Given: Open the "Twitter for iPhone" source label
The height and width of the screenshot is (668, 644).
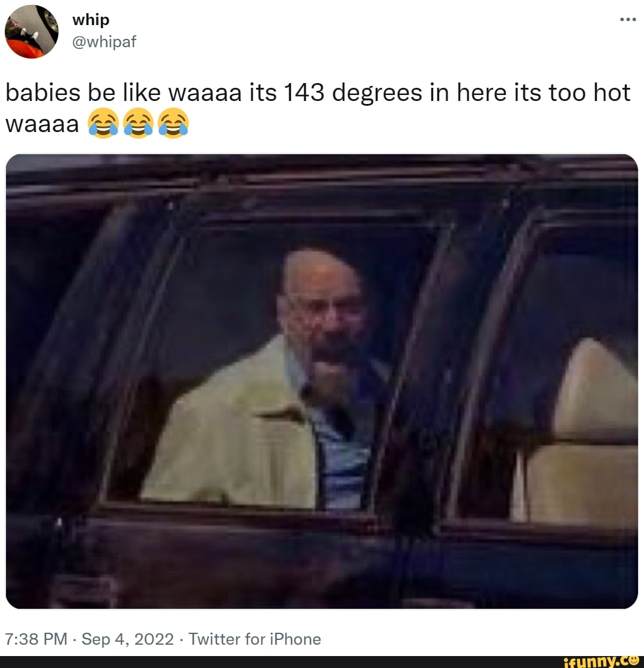Looking at the screenshot, I should [254, 639].
